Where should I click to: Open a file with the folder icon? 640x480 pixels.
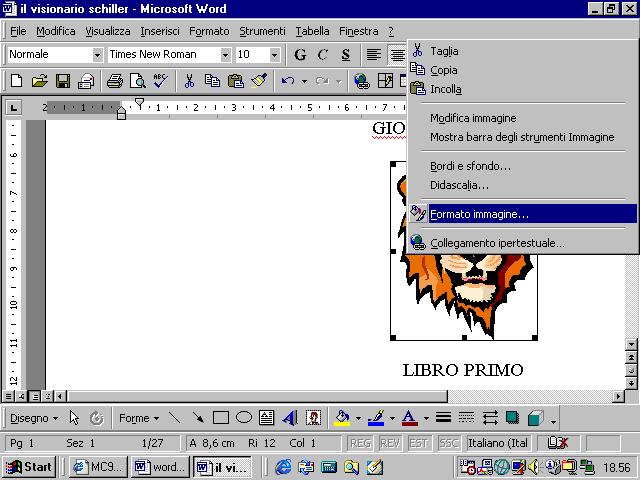(x=39, y=80)
